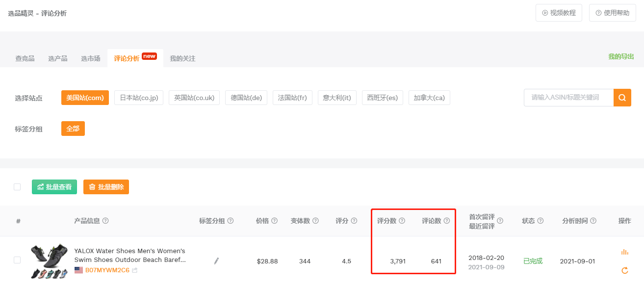644x286 pixels.
Task: Select the 日本站(co.jp) site option
Action: tap(139, 98)
